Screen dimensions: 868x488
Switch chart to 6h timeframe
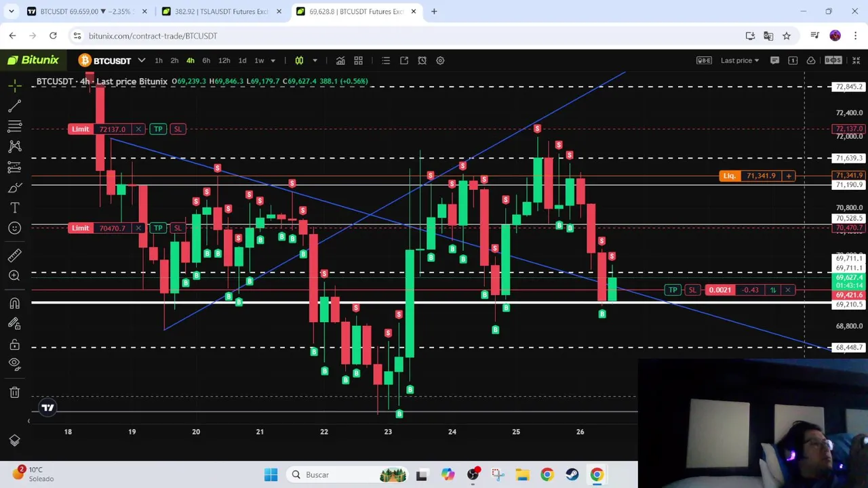tap(206, 60)
